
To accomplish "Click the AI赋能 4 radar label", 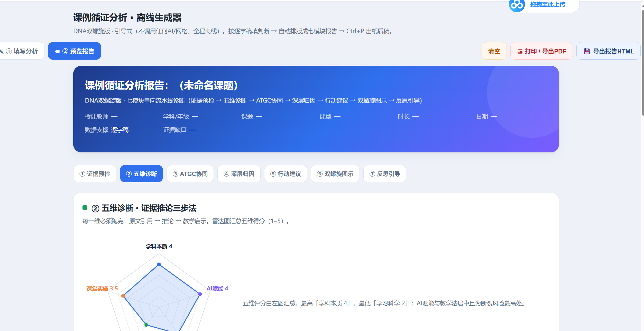I will [217, 288].
